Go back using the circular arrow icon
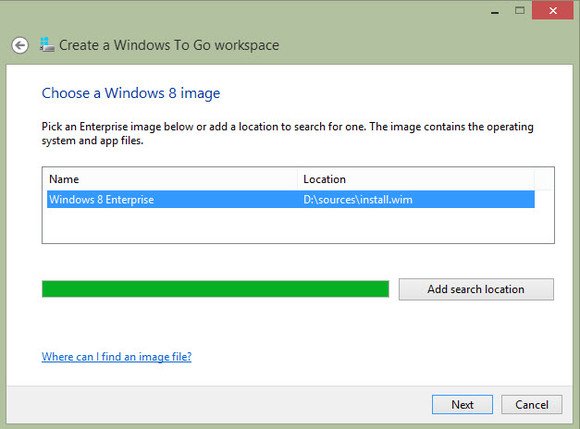The width and height of the screenshot is (580, 429). tap(20, 45)
